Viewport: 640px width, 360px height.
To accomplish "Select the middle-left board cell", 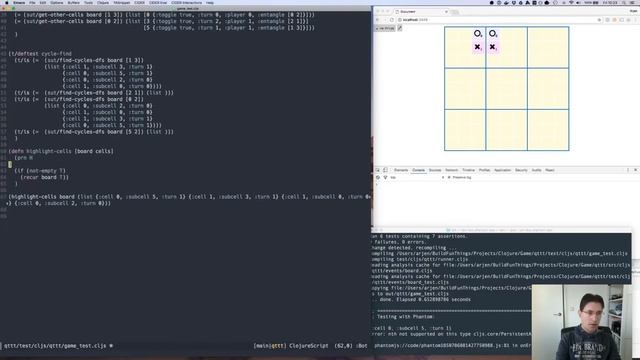I will [465, 89].
